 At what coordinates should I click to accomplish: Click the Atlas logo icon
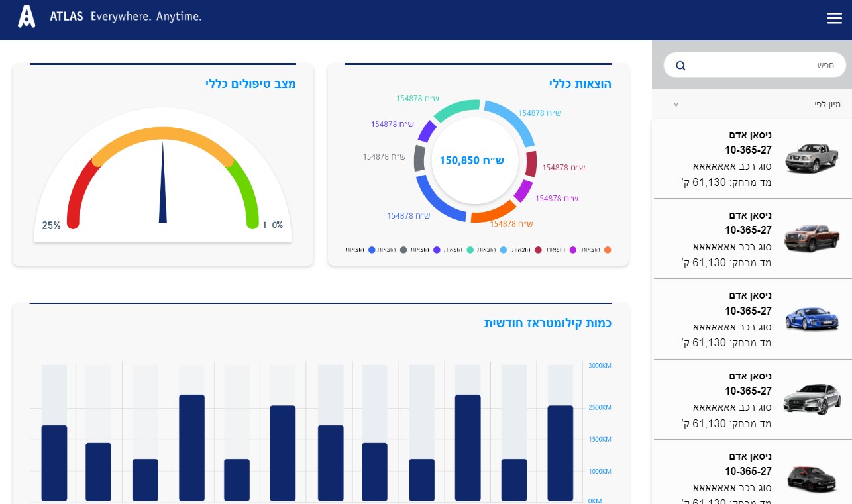27,17
